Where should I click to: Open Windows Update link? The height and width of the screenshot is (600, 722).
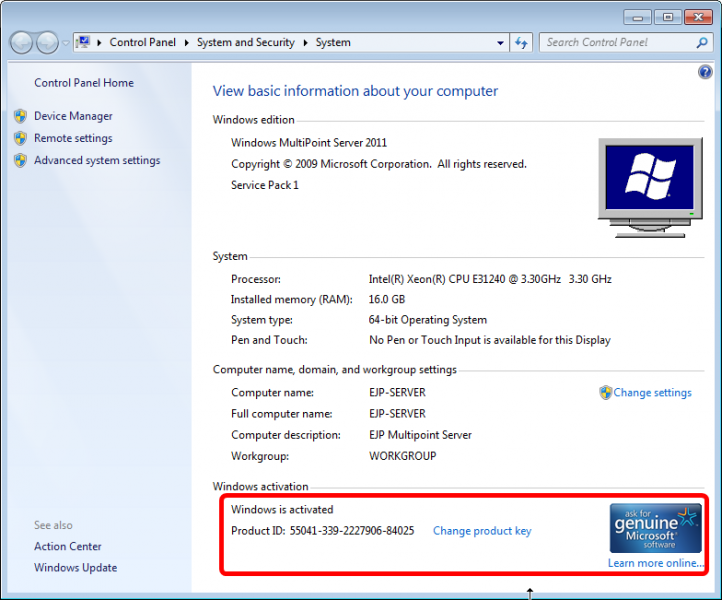[x=76, y=568]
